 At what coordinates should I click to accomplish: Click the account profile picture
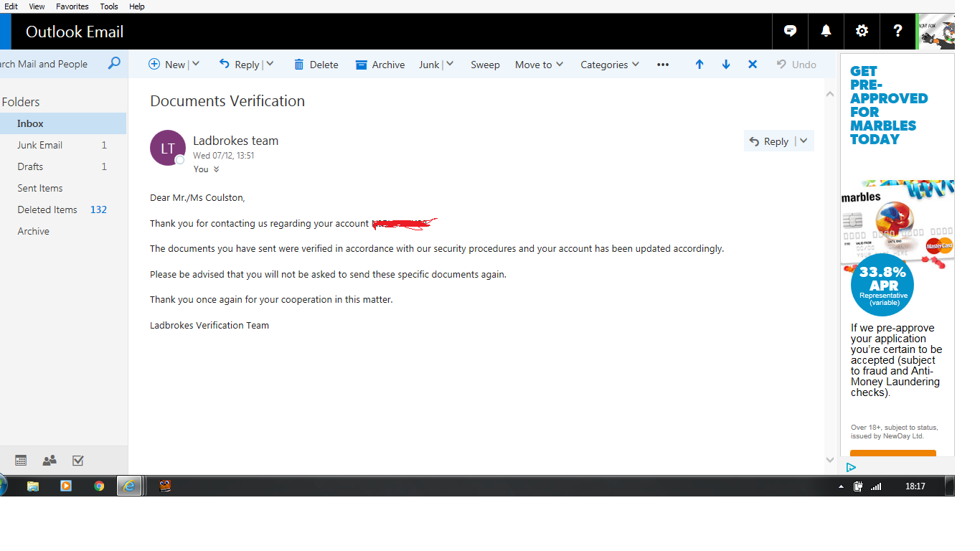tap(936, 32)
